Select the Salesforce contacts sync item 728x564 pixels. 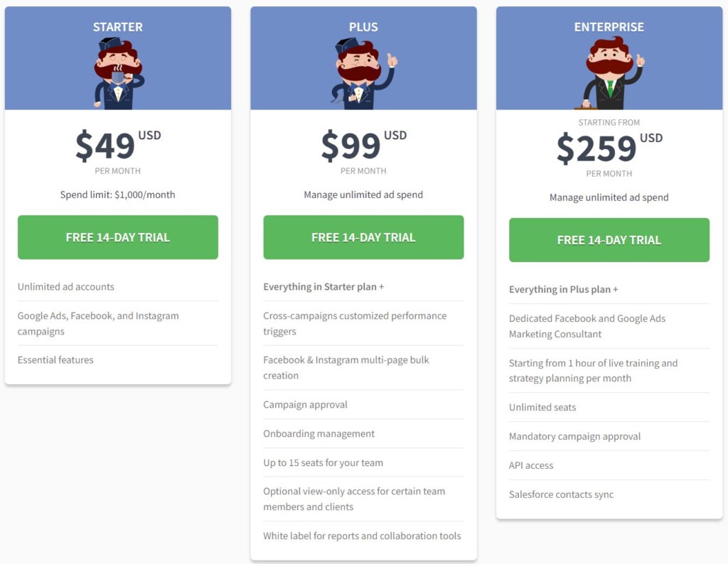[561, 495]
